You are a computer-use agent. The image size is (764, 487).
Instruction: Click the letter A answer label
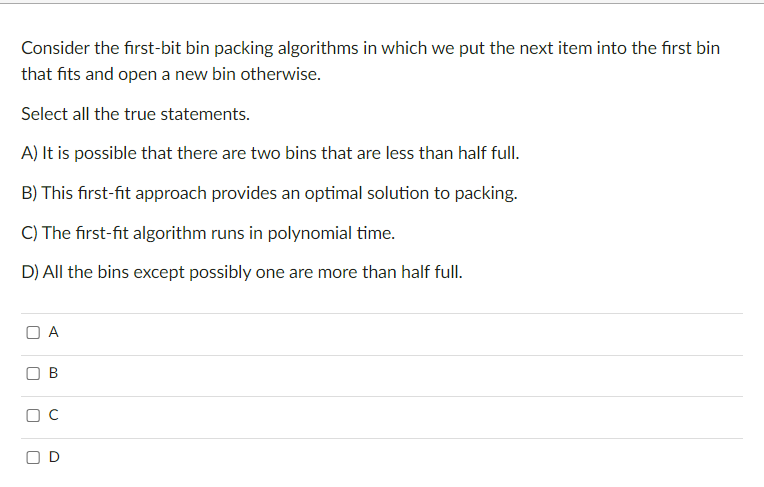54,332
